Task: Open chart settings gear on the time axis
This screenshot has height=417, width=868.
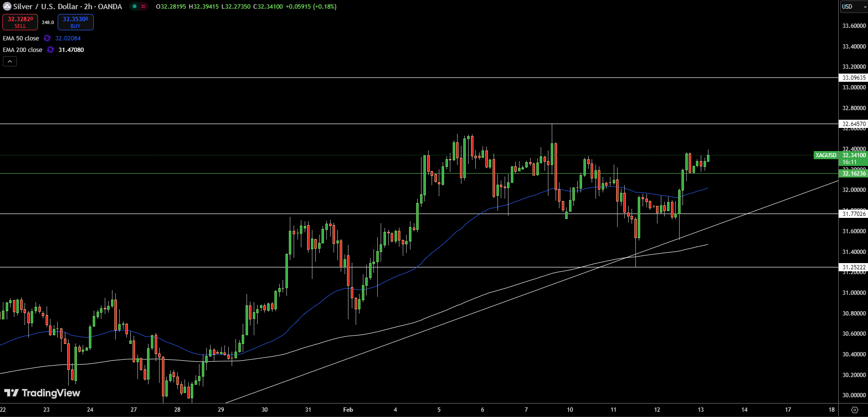Action: click(x=854, y=410)
